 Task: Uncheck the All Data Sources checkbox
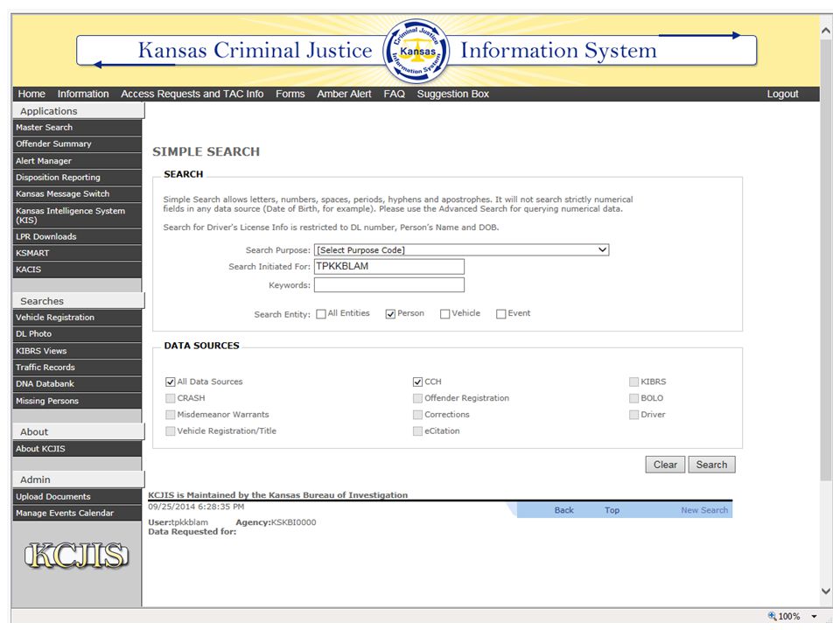point(171,382)
